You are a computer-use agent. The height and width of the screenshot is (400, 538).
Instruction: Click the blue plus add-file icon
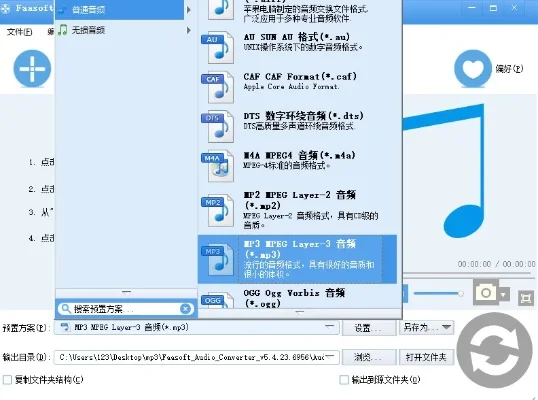tap(32, 68)
